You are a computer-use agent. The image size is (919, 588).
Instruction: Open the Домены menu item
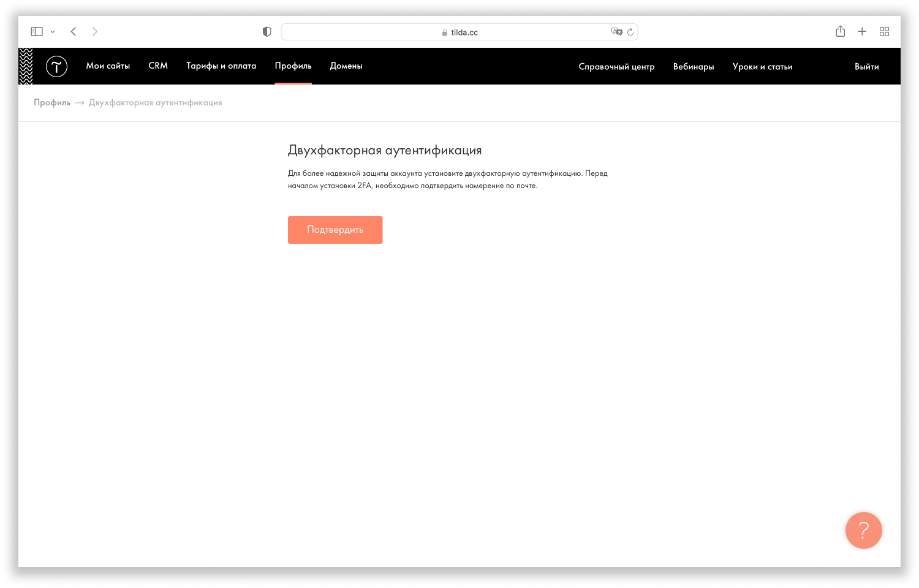click(x=346, y=66)
